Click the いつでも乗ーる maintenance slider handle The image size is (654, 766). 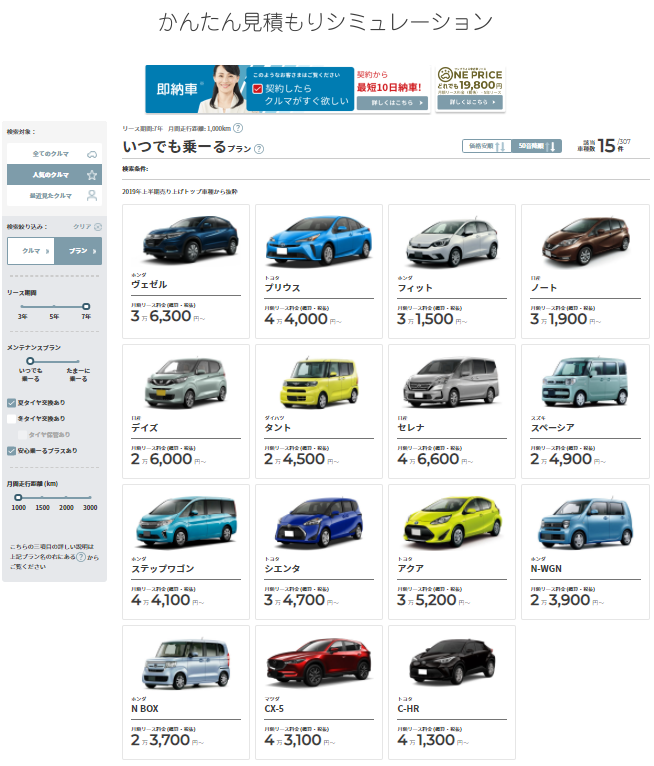coord(30,361)
